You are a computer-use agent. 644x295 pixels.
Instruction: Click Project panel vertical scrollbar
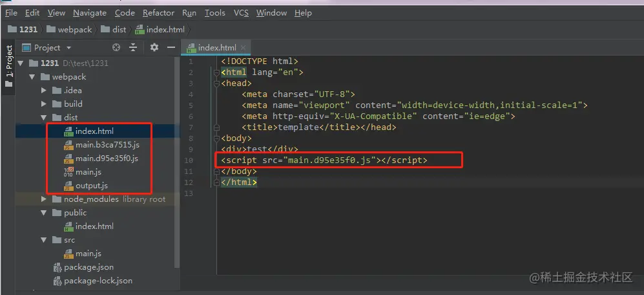(x=177, y=162)
